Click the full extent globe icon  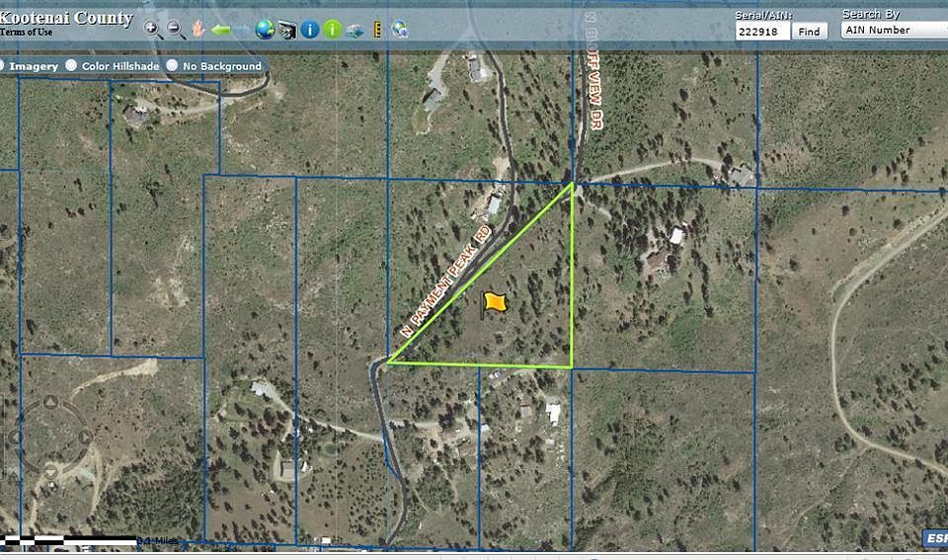coord(265,30)
